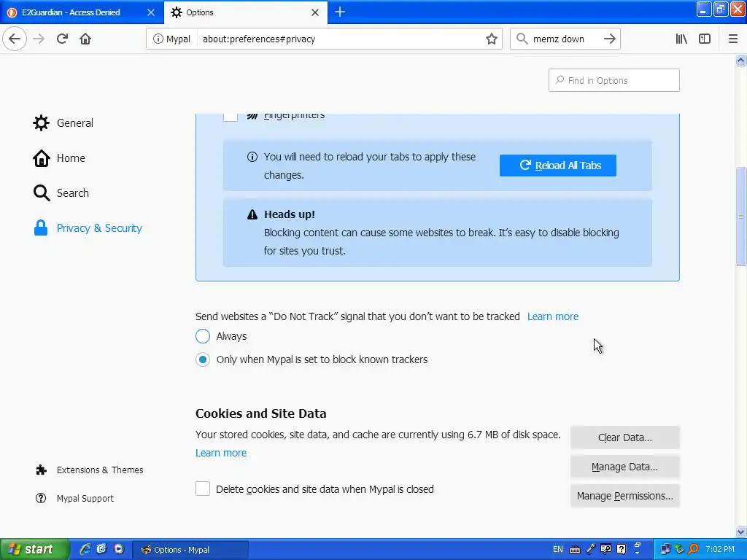The height and width of the screenshot is (560, 747).
Task: Click the EN language indicator in taskbar
Action: (558, 550)
